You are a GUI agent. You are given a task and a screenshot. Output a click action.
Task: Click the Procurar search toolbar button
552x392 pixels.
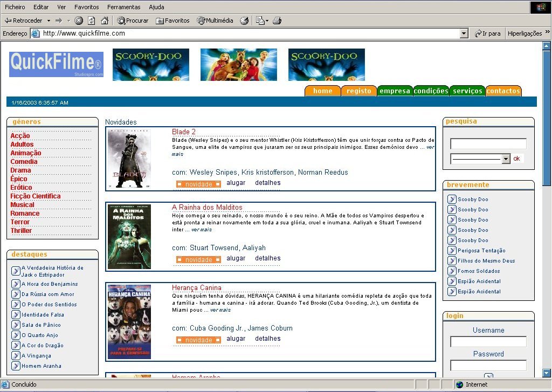(133, 20)
